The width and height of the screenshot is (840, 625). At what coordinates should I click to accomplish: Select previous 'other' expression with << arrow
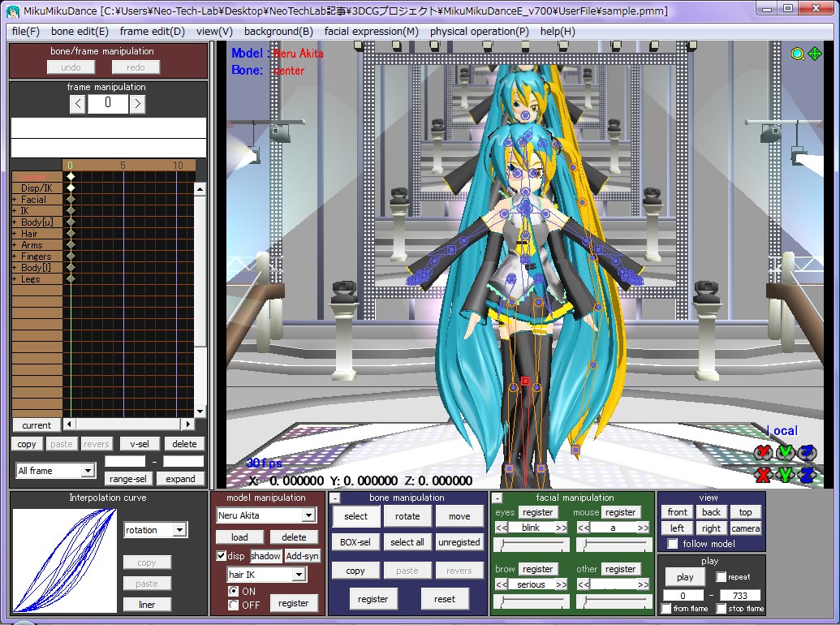[584, 584]
